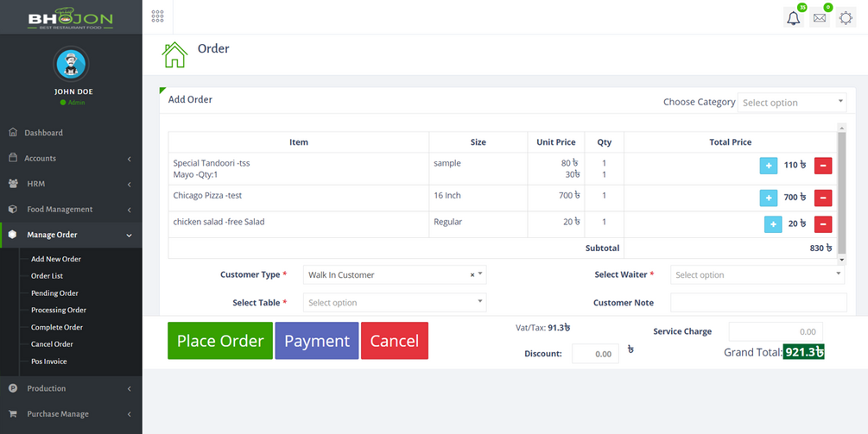
Task: Click the Manage Order icon
Action: pos(13,235)
